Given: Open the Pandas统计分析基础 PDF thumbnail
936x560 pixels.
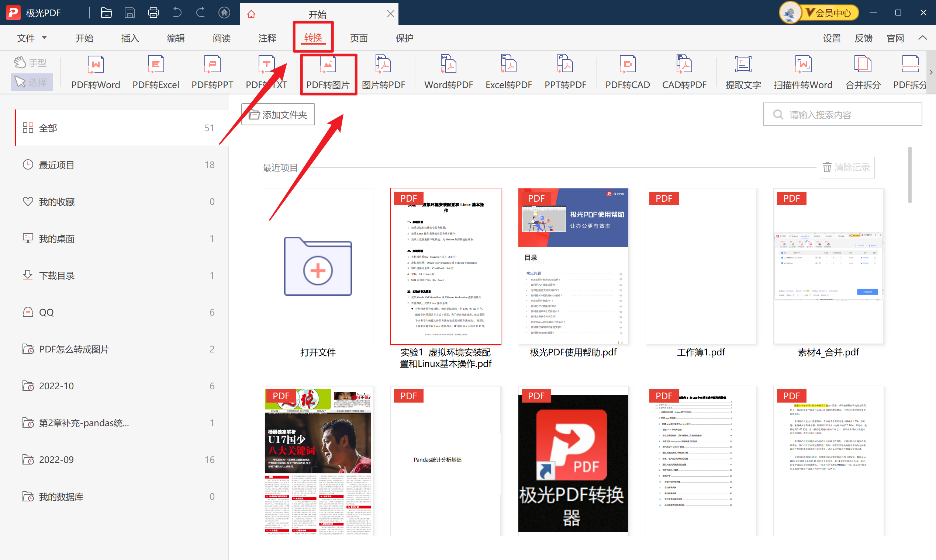Looking at the screenshot, I should pyautogui.click(x=446, y=460).
